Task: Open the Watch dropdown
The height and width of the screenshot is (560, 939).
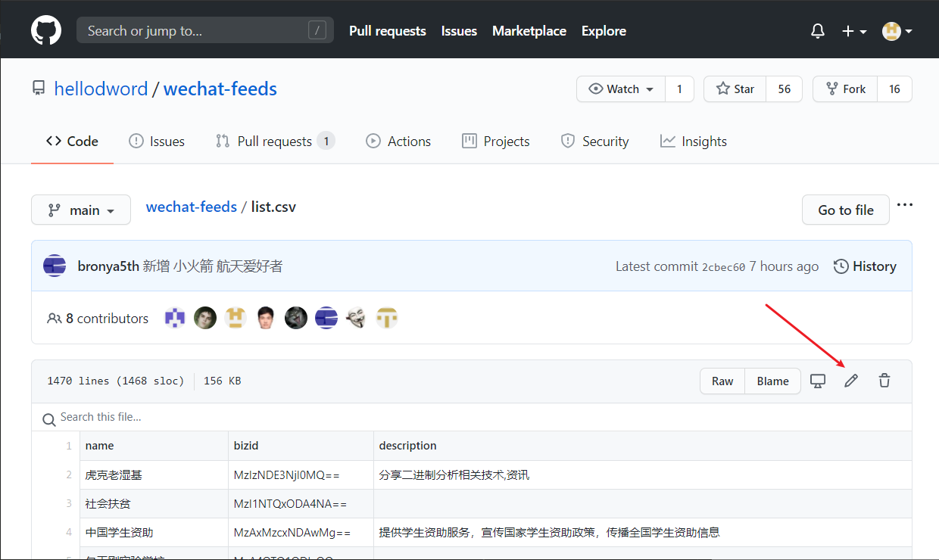Action: (621, 89)
